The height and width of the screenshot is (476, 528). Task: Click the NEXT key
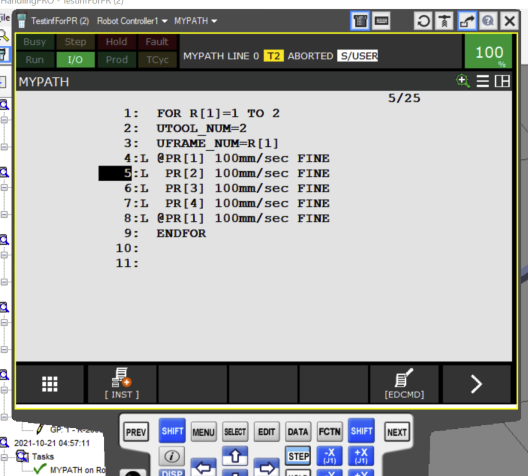point(397,432)
